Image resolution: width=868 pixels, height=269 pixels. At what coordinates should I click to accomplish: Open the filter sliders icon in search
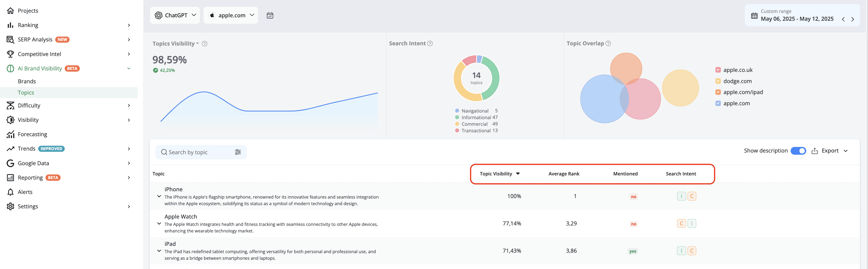(x=238, y=152)
